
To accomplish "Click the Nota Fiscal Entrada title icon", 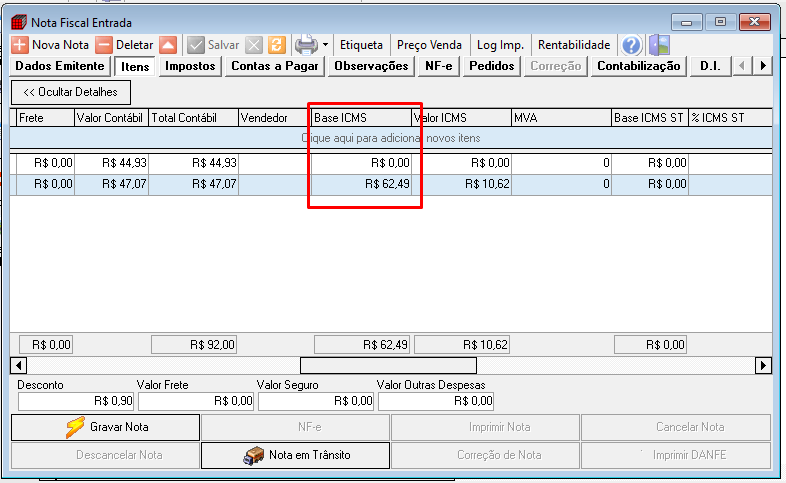I will tap(19, 23).
